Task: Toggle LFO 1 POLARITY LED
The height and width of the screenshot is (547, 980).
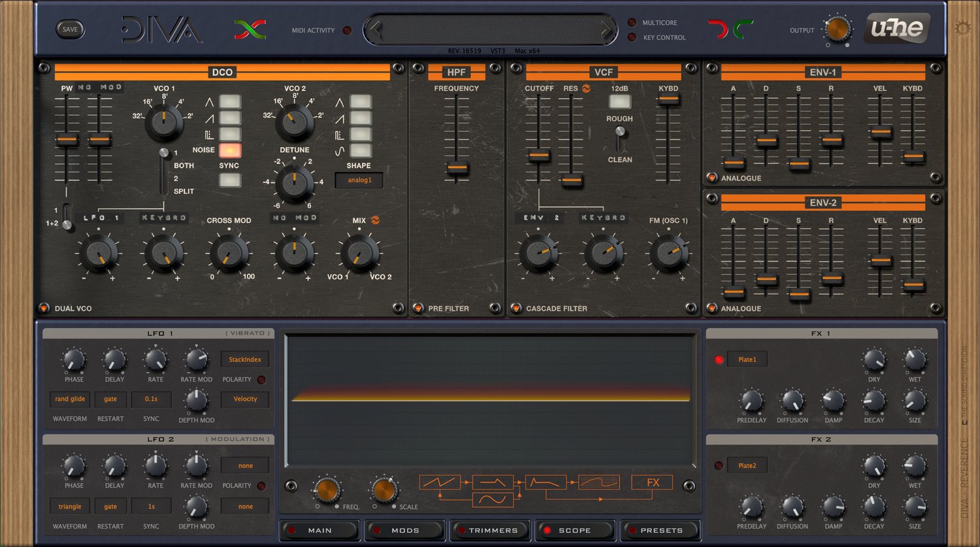Action: click(x=261, y=380)
